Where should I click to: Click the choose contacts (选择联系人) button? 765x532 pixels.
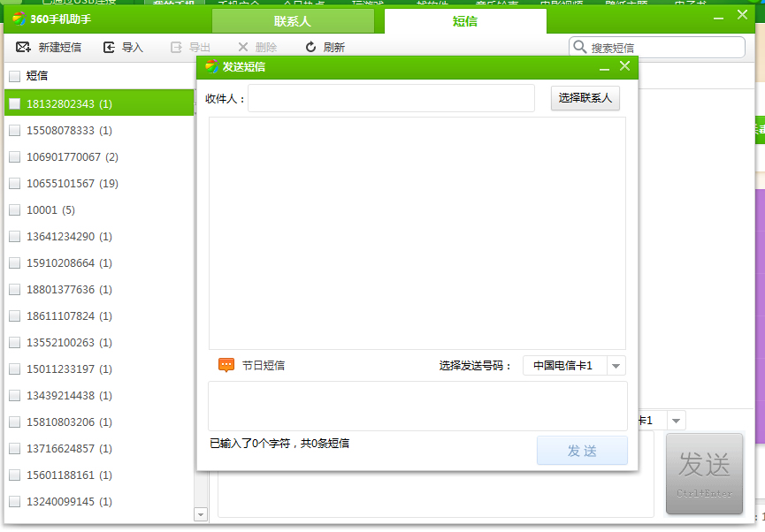click(x=585, y=98)
